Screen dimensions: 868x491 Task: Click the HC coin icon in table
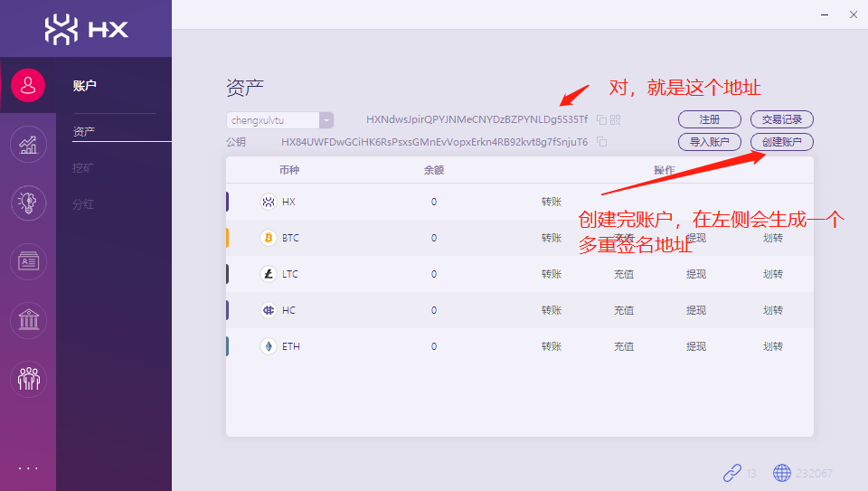click(269, 310)
